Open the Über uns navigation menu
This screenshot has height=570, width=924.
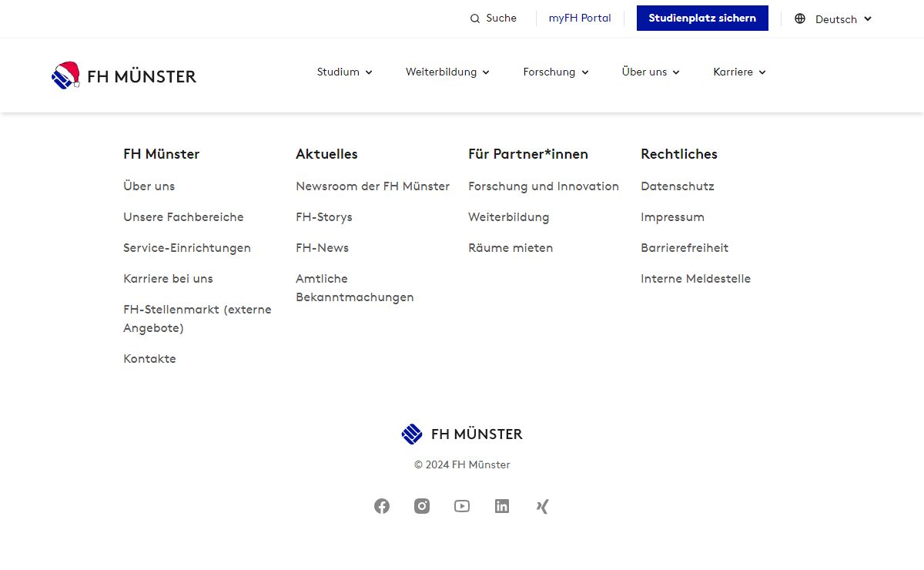[651, 72]
